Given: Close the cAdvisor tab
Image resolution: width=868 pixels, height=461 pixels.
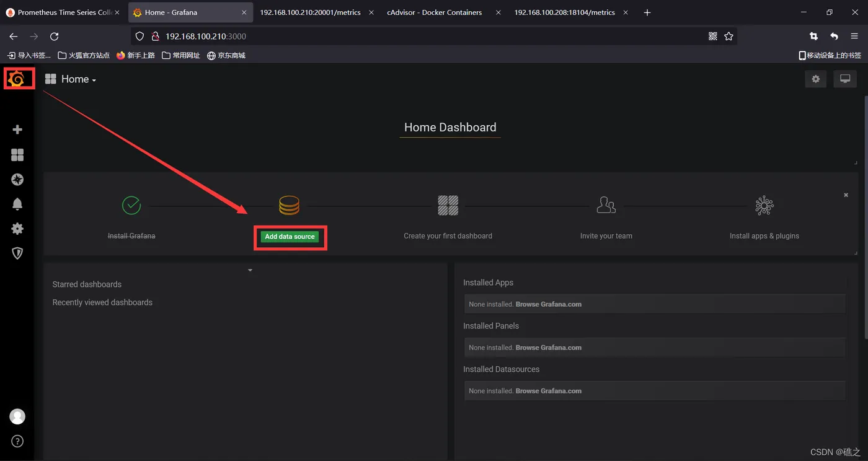Looking at the screenshot, I should [x=498, y=12].
